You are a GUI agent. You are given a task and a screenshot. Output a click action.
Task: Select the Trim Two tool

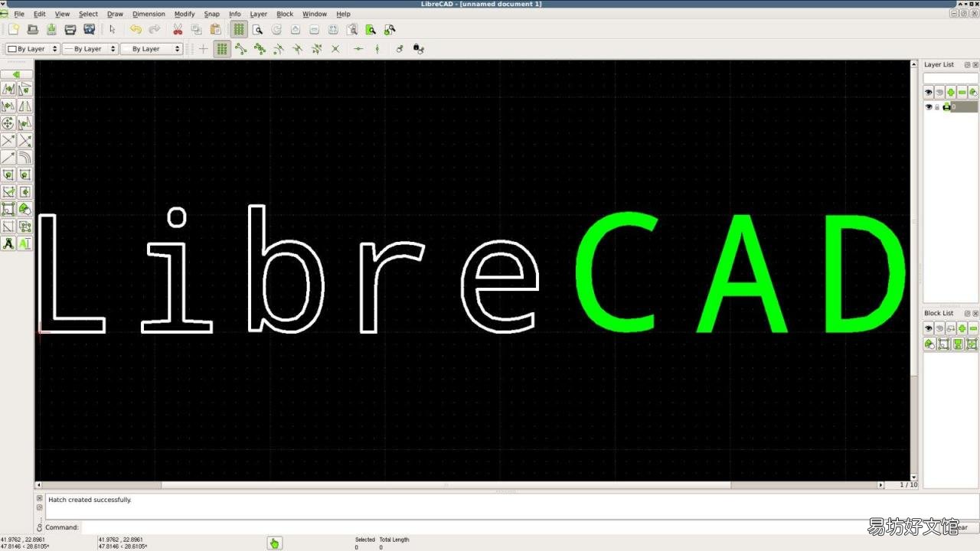click(24, 141)
